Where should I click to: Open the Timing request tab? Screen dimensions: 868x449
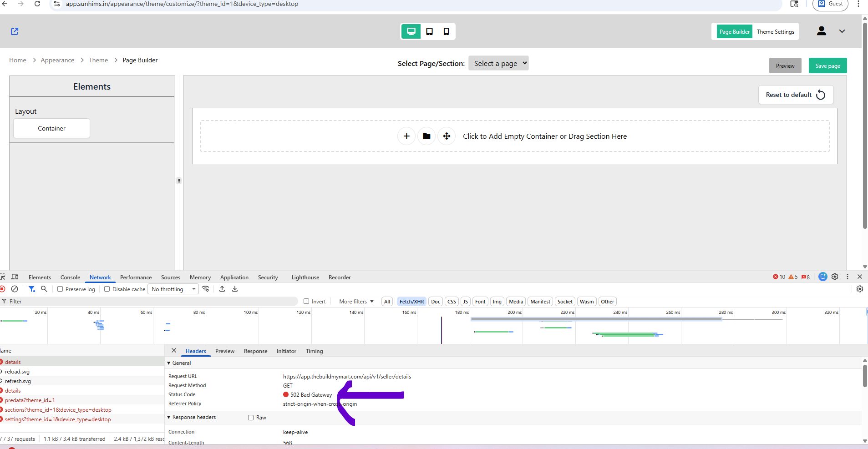click(x=314, y=351)
